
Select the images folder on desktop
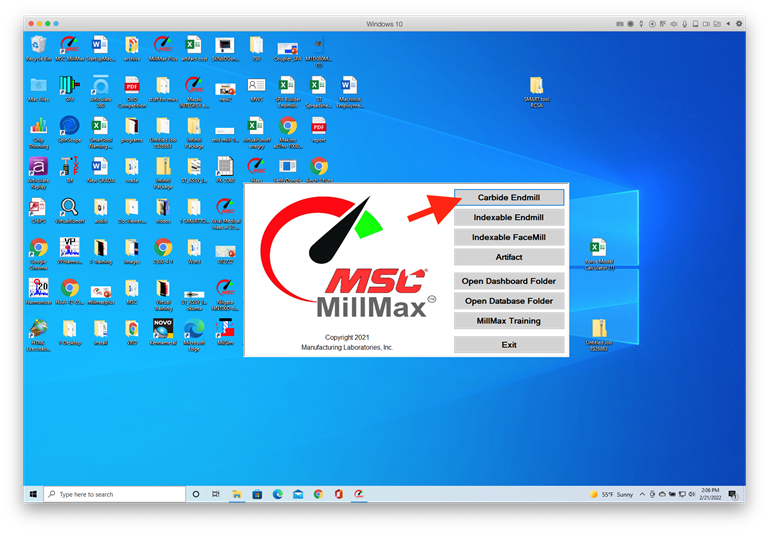[x=131, y=251]
